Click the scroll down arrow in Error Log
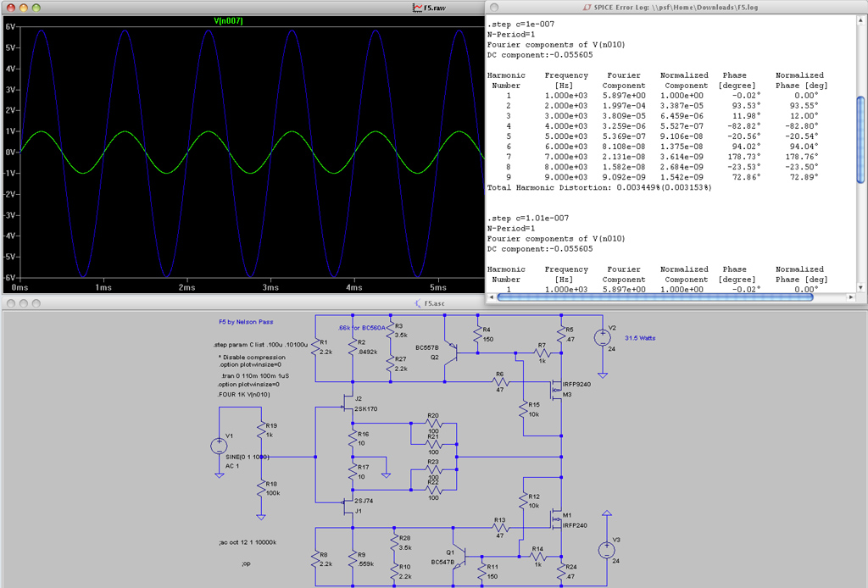Viewport: 868px width, 588px height. tap(860, 287)
